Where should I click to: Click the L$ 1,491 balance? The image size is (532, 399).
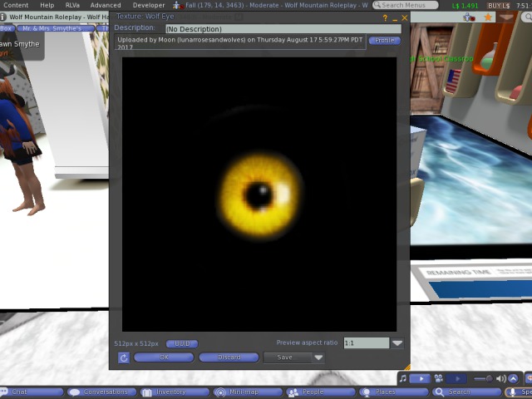pos(465,6)
